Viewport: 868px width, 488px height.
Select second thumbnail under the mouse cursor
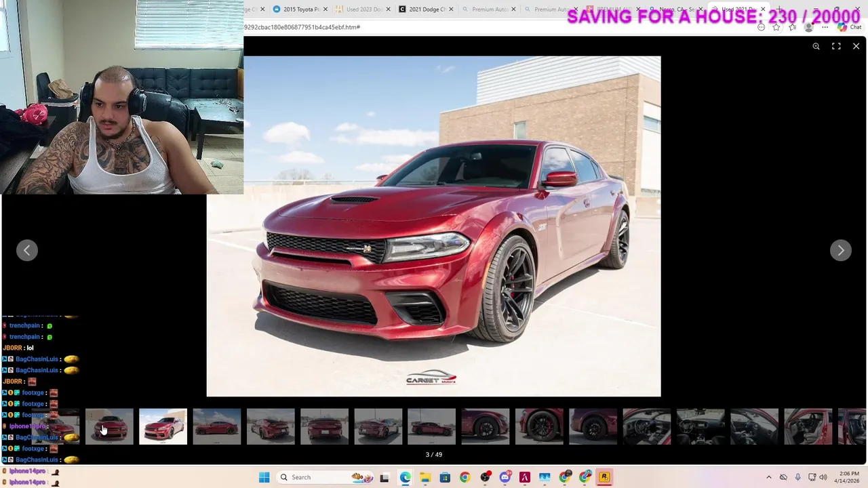point(109,427)
